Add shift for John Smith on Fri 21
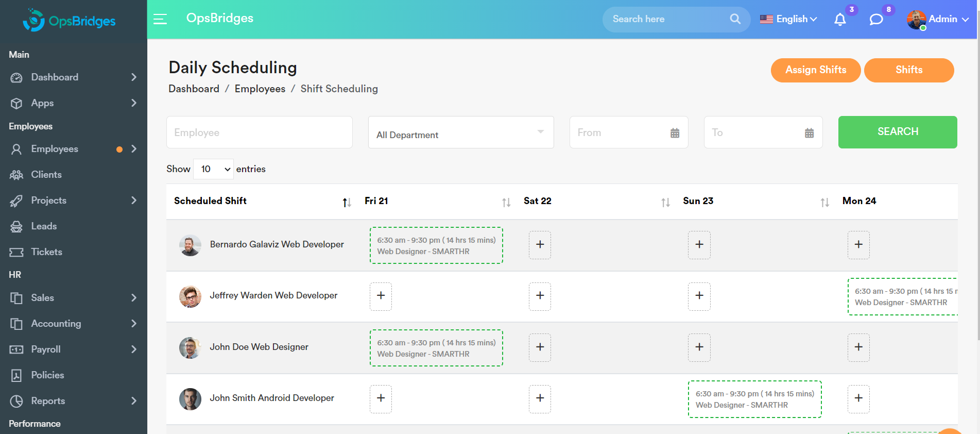Image resolution: width=980 pixels, height=434 pixels. (x=381, y=398)
